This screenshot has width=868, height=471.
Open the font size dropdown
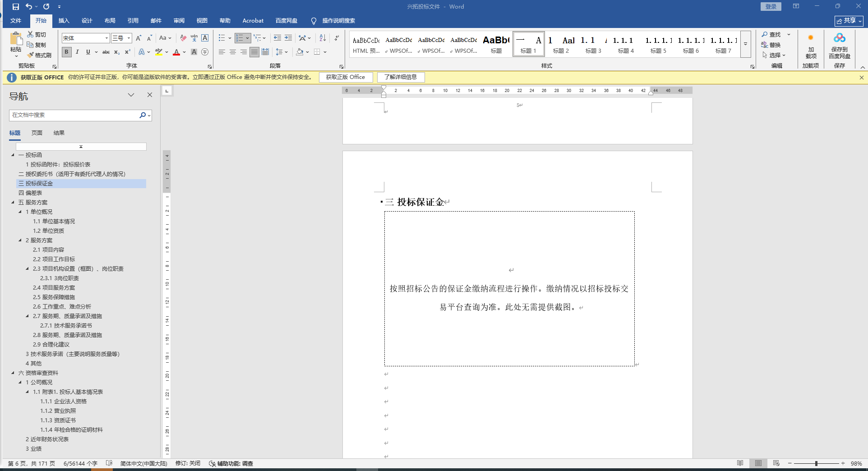tap(129, 38)
